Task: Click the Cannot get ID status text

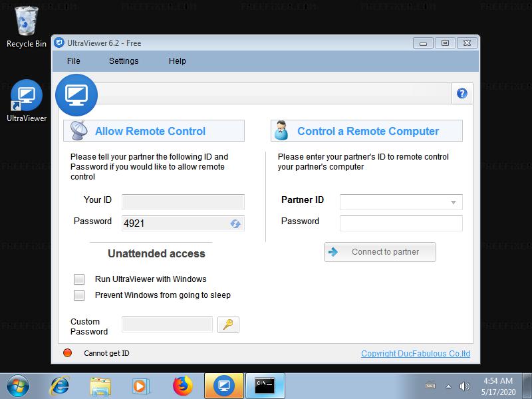Action: [x=106, y=353]
